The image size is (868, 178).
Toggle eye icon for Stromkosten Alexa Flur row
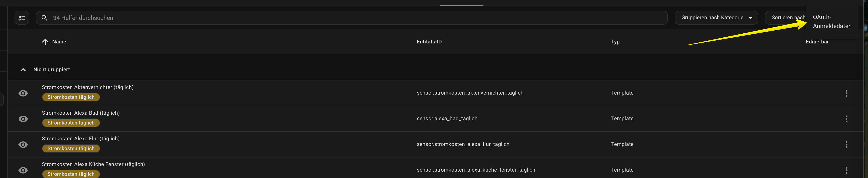click(x=23, y=145)
